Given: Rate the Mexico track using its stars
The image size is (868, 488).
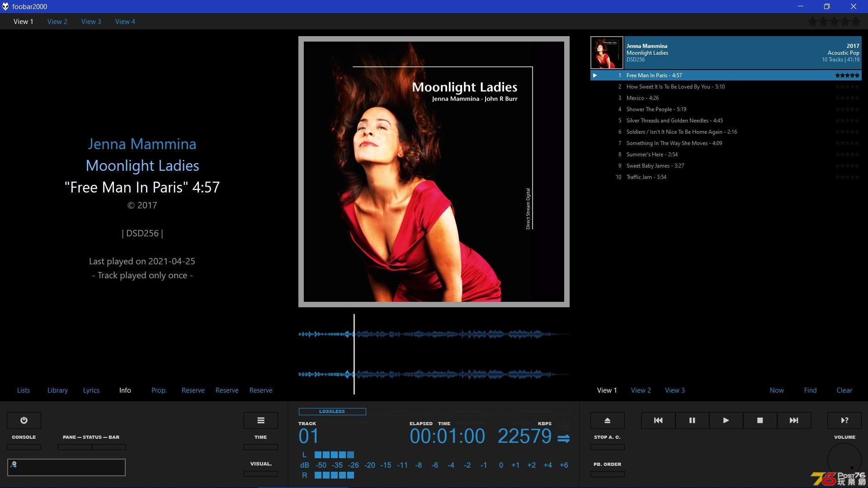Looking at the screenshot, I should 847,98.
